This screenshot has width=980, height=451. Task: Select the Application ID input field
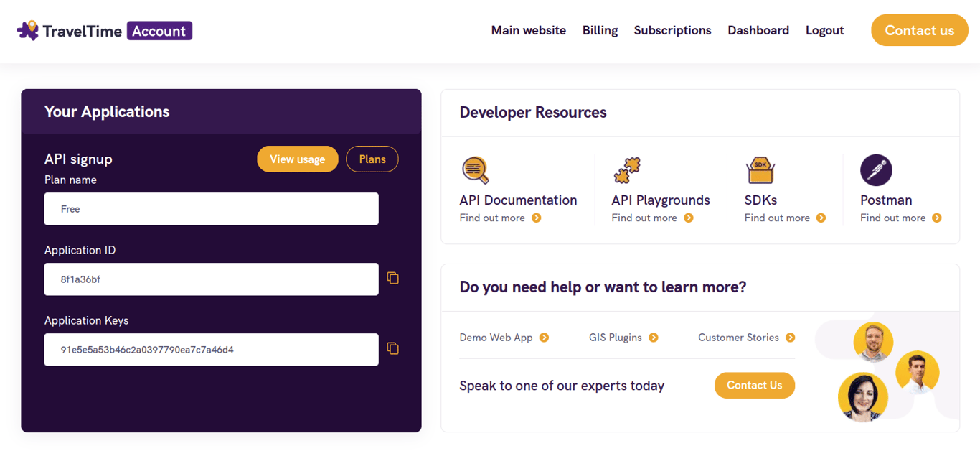pos(211,279)
